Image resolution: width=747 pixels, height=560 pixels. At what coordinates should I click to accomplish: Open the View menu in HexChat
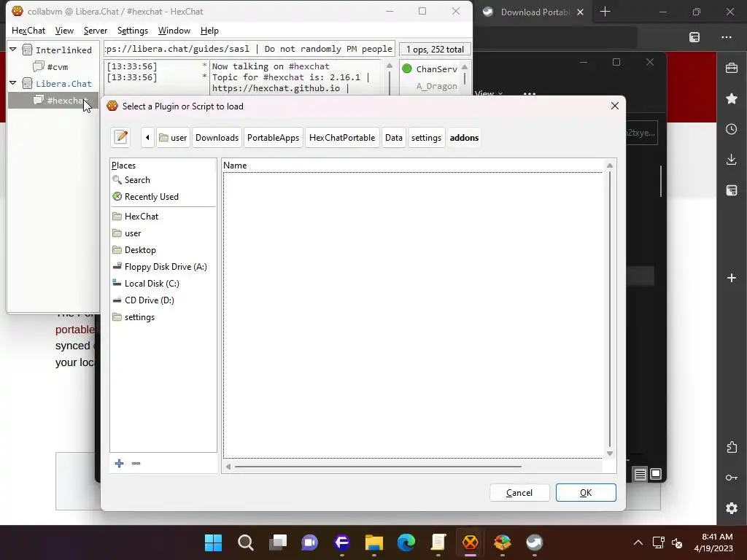click(64, 31)
